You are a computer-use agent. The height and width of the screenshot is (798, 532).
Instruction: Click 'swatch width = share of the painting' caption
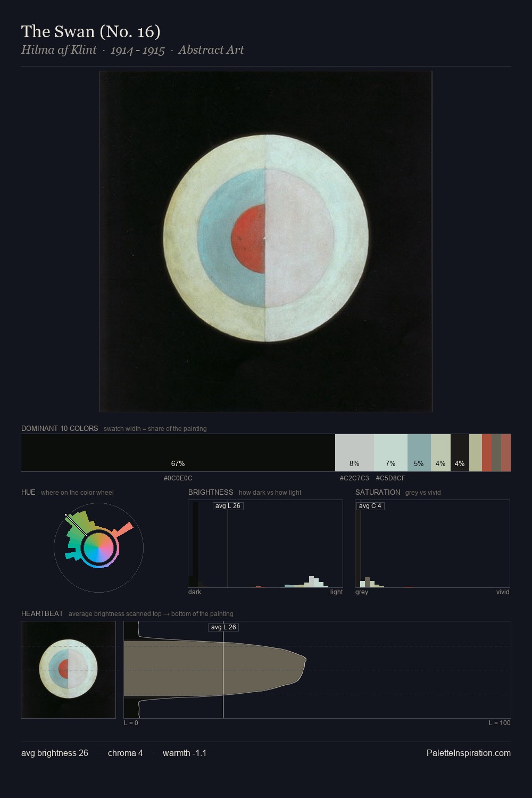tap(155, 429)
